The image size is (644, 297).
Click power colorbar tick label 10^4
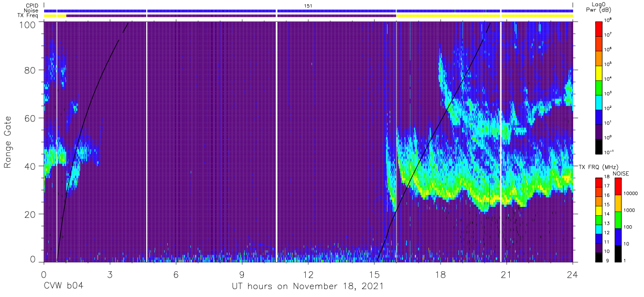click(x=609, y=78)
